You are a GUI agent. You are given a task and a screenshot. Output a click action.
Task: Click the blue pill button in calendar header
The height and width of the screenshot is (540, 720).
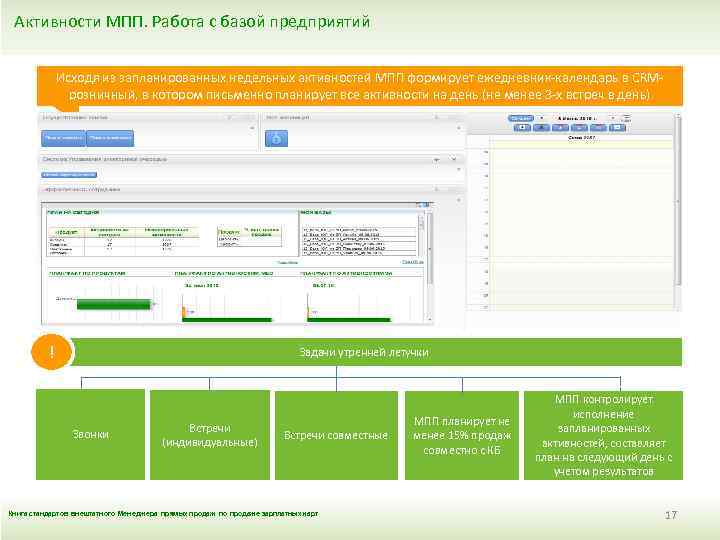point(521,118)
